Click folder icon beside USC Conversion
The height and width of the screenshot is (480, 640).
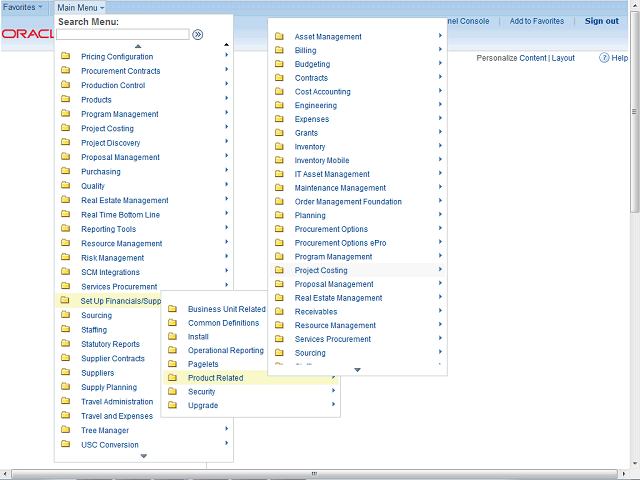65,444
